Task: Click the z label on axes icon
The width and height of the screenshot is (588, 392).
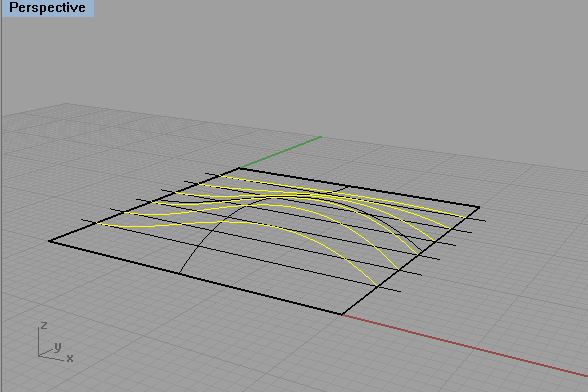Action: [44, 325]
